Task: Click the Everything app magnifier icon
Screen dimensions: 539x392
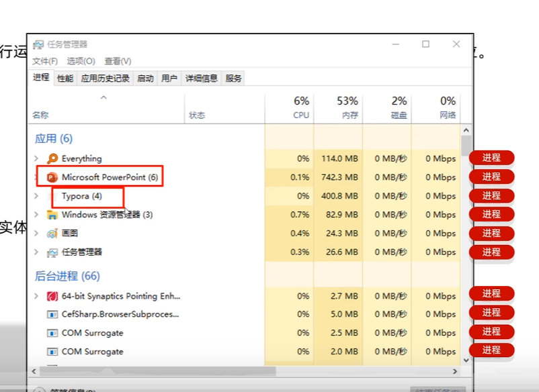Action: pyautogui.click(x=52, y=158)
